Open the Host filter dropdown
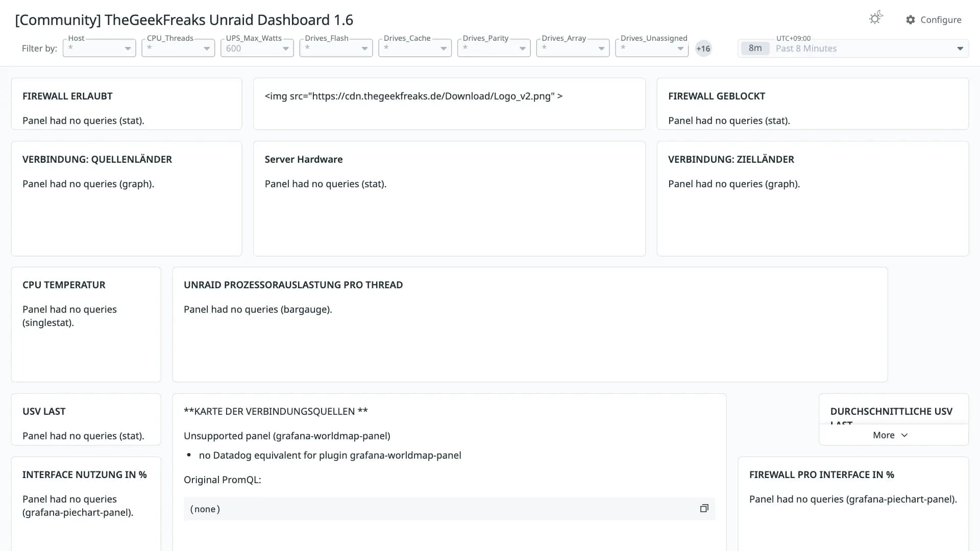Image resolution: width=980 pixels, height=551 pixels. (99, 48)
